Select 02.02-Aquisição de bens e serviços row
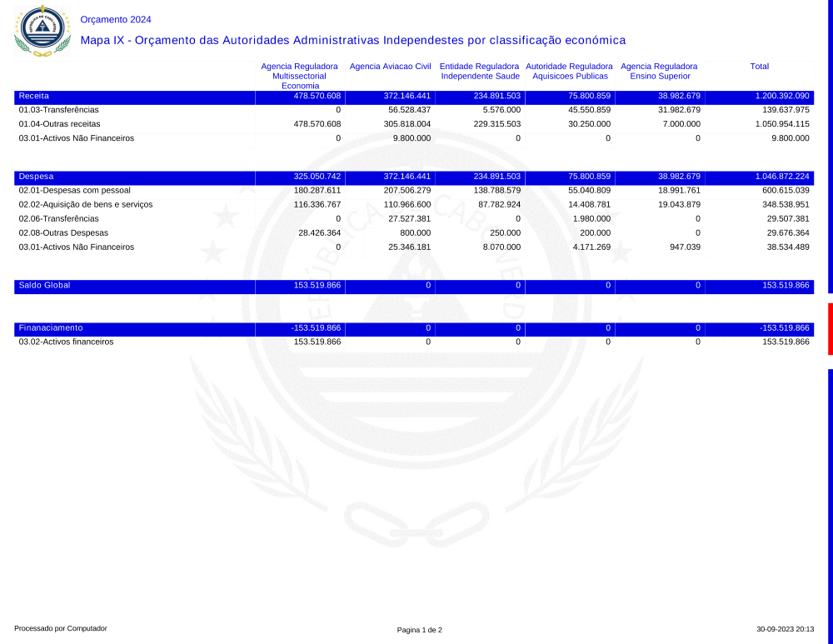This screenshot has width=833, height=644. click(85, 204)
